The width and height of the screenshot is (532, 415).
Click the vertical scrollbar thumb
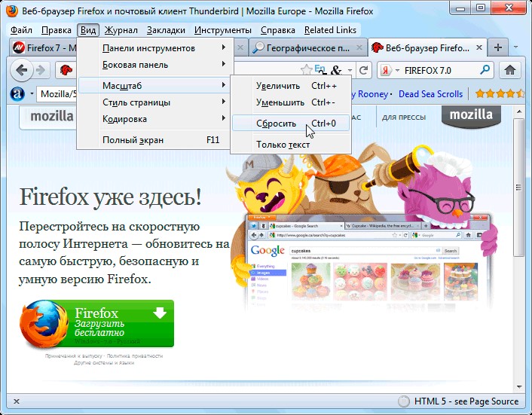click(x=518, y=187)
